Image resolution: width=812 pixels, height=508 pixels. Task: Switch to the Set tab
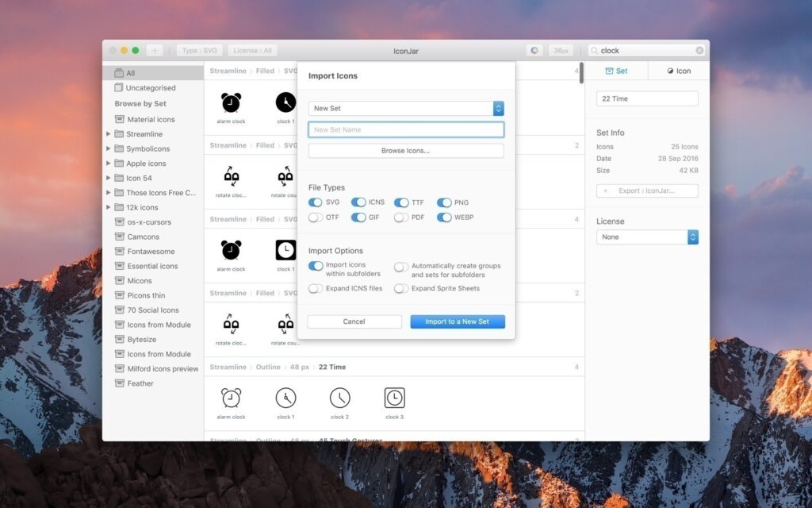click(616, 71)
